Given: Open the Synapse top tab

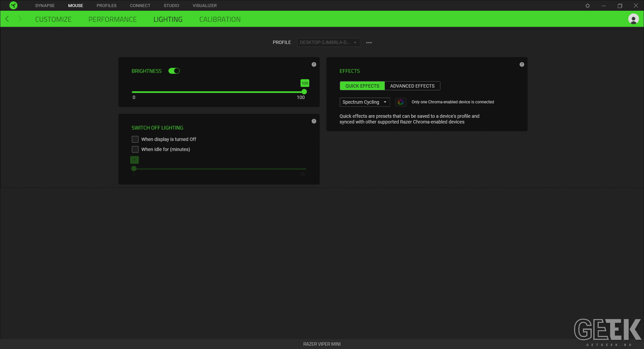Looking at the screenshot, I should coord(45,6).
